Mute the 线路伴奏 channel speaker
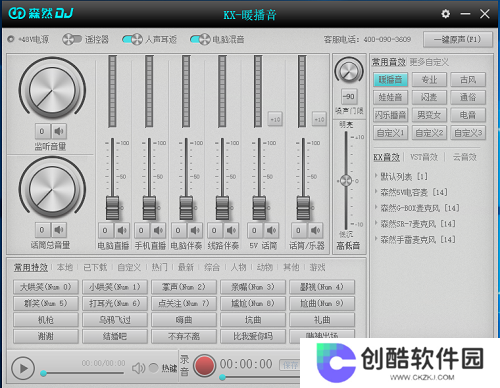 [x=231, y=230]
